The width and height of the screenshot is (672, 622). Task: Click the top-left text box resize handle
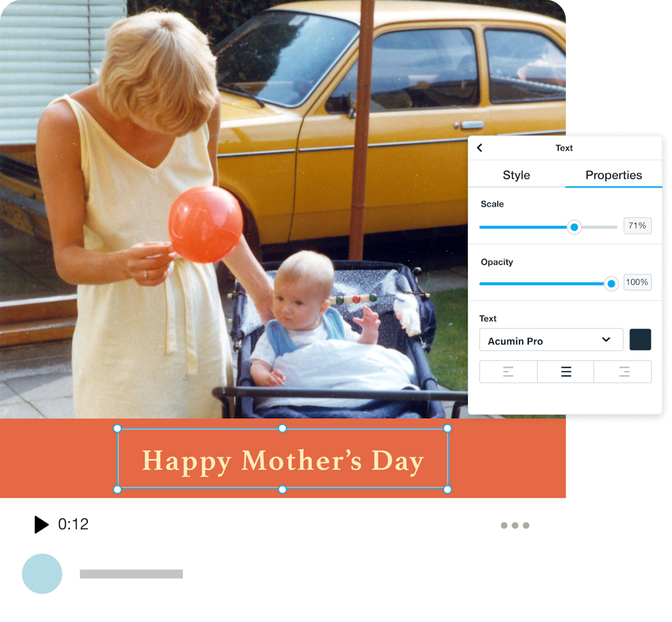pyautogui.click(x=118, y=428)
